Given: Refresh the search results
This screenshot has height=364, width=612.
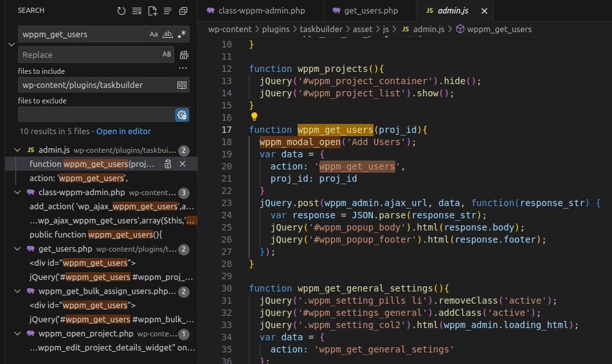Looking at the screenshot, I should pos(122,11).
